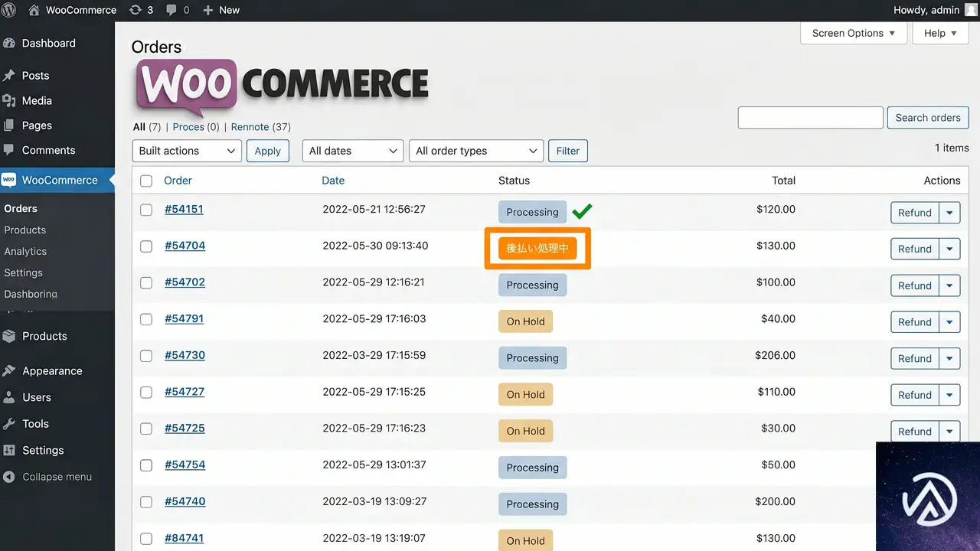Check the box for order #54727
Image resolution: width=980 pixels, height=551 pixels.
pyautogui.click(x=146, y=393)
